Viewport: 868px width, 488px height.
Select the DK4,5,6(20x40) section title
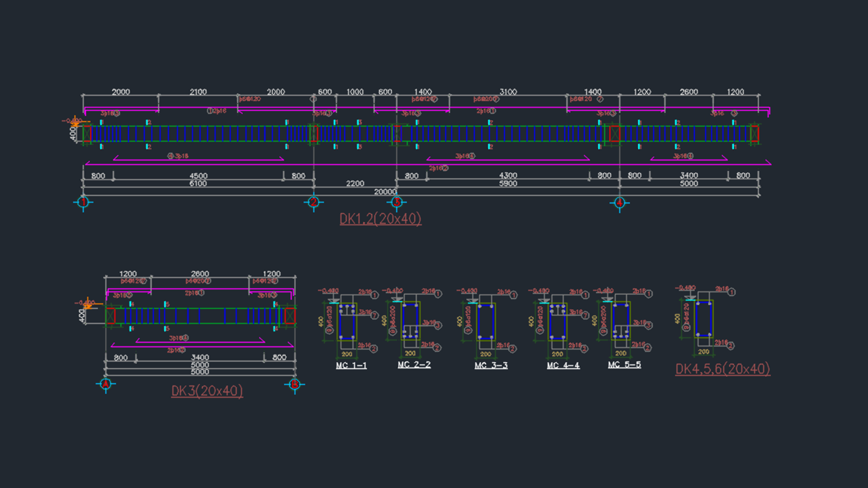coord(723,369)
